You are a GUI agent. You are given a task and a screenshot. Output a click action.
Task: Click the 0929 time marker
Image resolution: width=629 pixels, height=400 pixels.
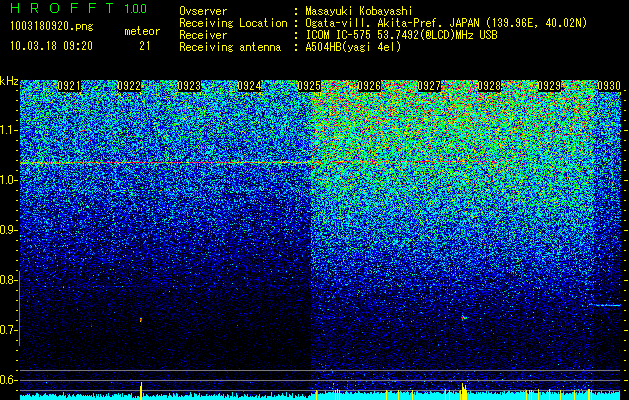coord(549,86)
